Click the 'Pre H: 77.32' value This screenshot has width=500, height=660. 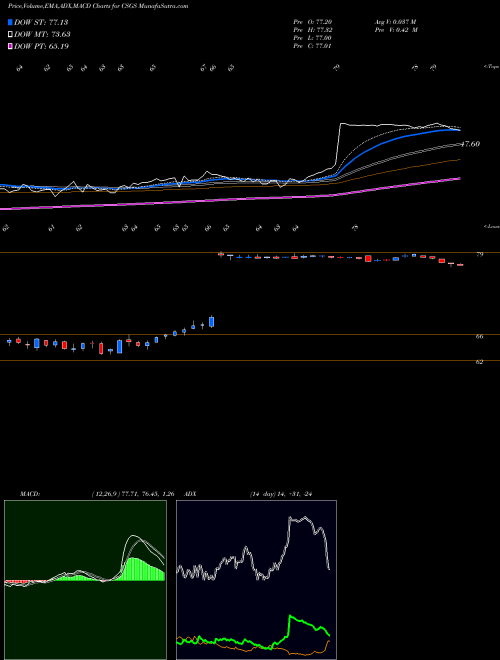click(x=313, y=30)
